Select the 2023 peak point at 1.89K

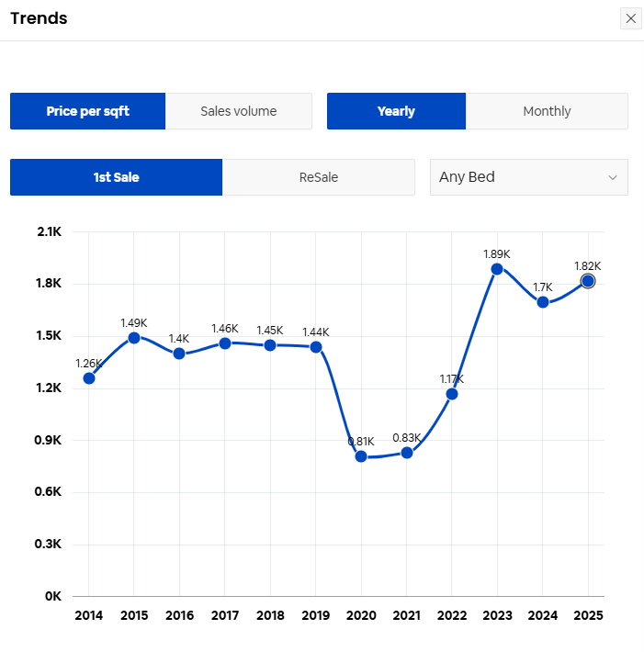coord(497,269)
